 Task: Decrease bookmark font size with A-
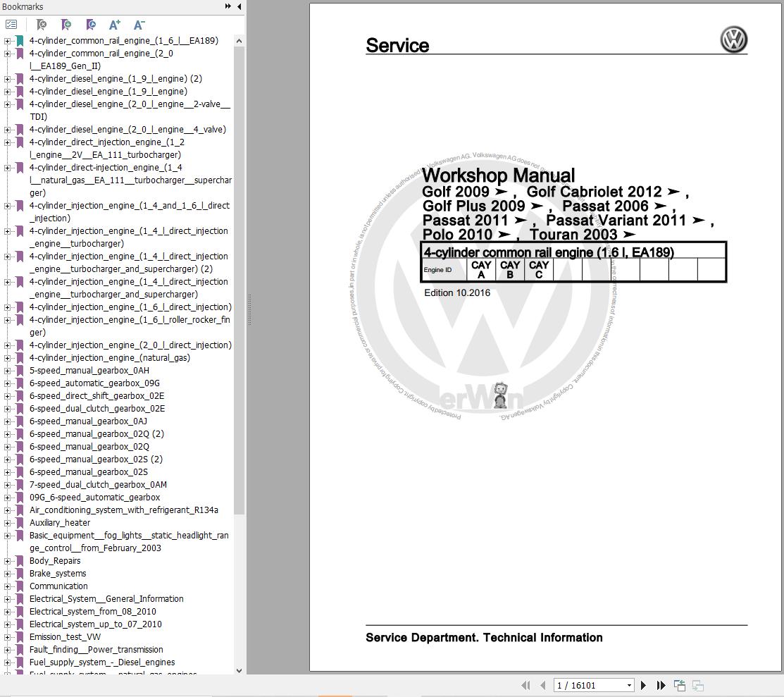click(139, 25)
